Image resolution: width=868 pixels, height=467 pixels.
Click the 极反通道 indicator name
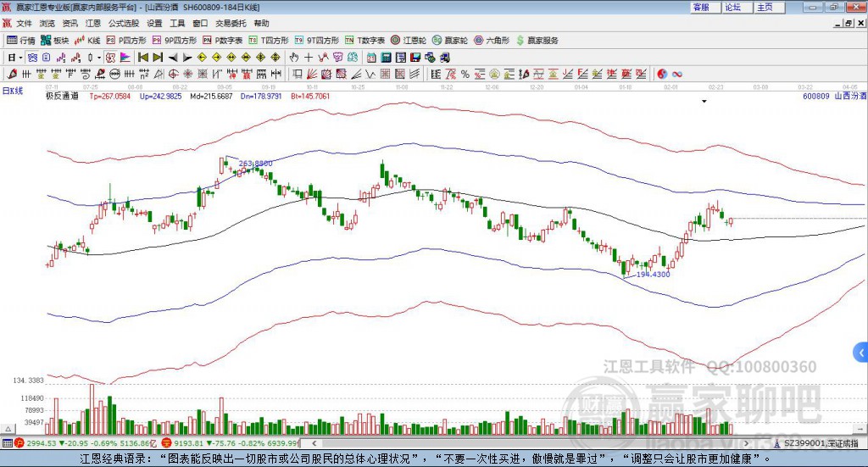click(62, 96)
